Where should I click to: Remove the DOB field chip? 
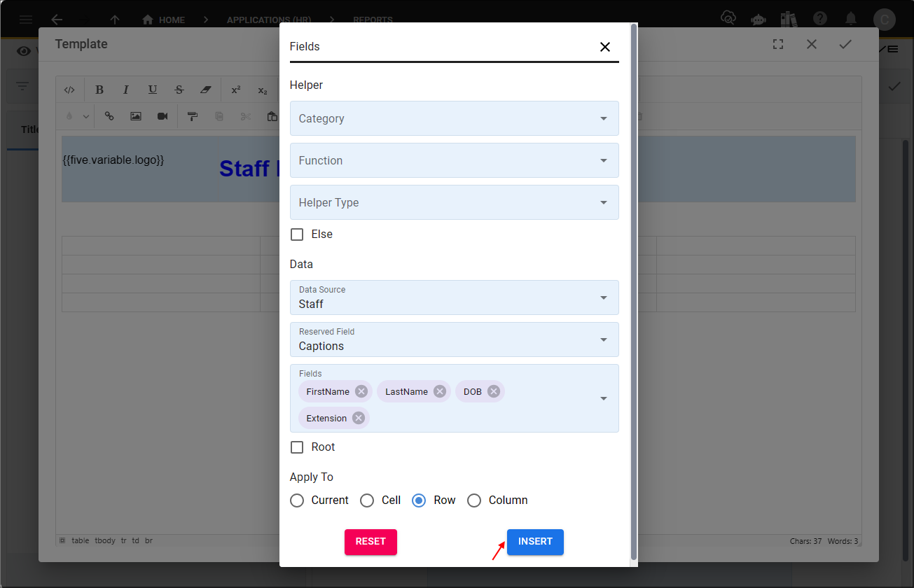pyautogui.click(x=493, y=391)
